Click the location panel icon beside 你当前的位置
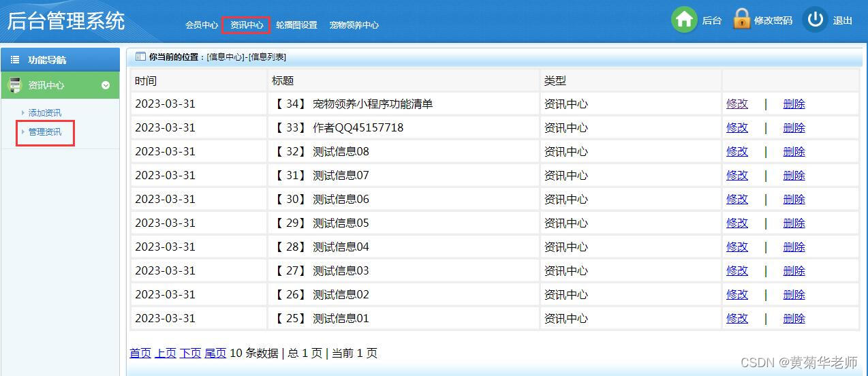Viewport: 868px width, 376px height. point(140,57)
